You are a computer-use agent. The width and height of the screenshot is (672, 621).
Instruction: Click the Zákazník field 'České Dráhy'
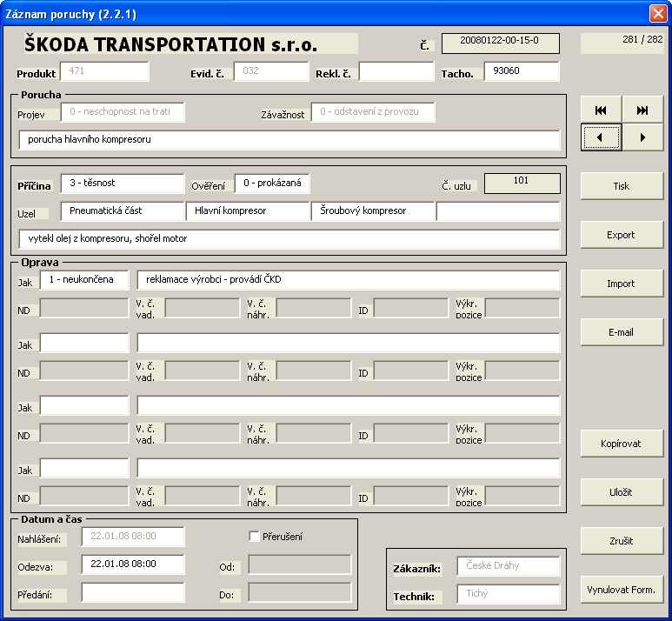click(509, 566)
